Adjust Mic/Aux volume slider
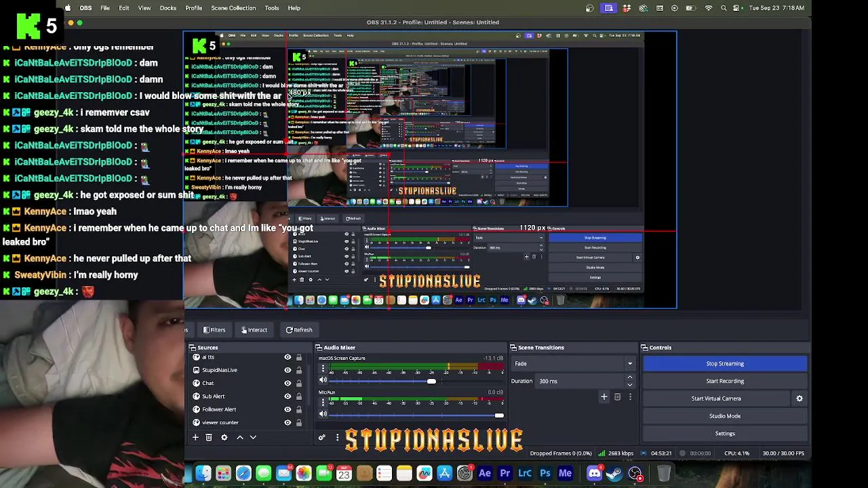 (x=417, y=415)
